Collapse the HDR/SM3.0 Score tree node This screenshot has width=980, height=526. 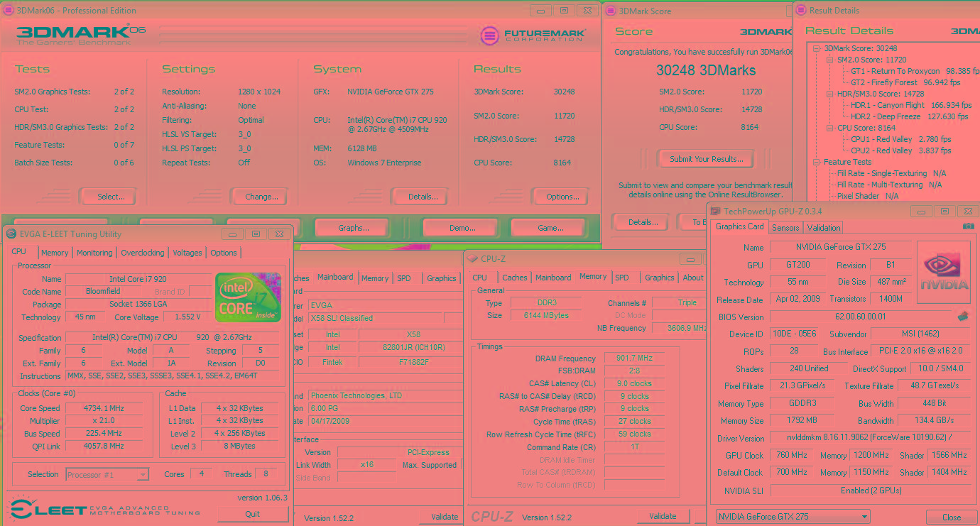(829, 94)
